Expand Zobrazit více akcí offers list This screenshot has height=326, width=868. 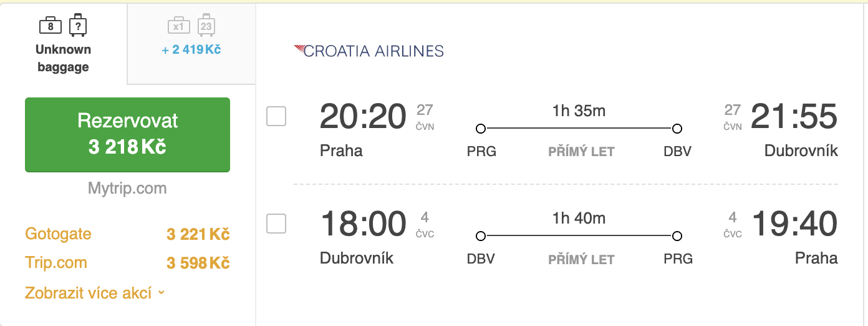point(94,292)
